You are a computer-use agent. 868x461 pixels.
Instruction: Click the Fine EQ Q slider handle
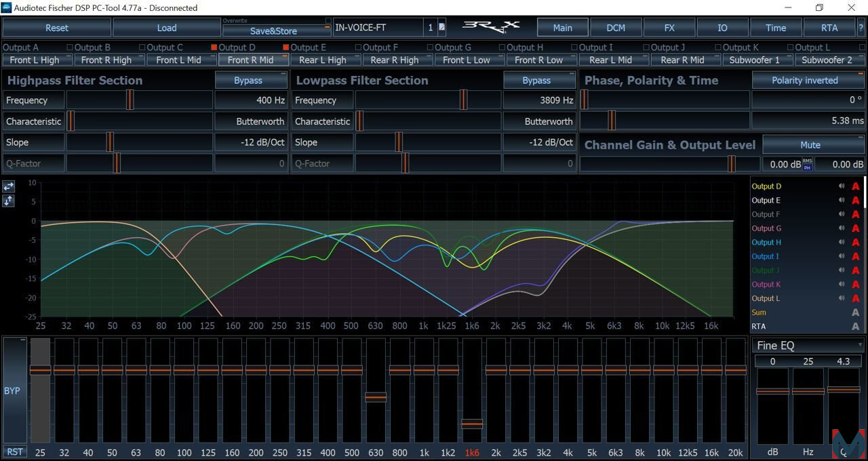click(x=844, y=389)
